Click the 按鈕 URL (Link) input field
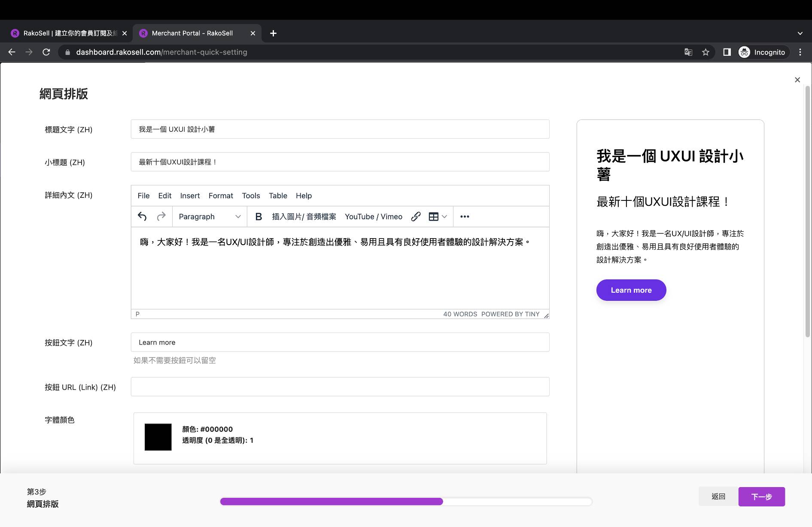Viewport: 812px width, 527px height. point(340,387)
